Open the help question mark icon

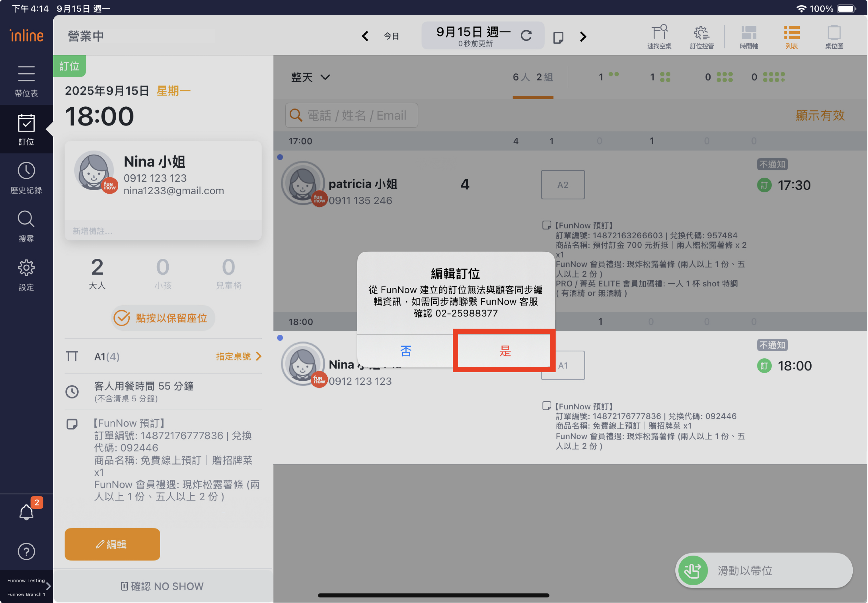pyautogui.click(x=27, y=551)
